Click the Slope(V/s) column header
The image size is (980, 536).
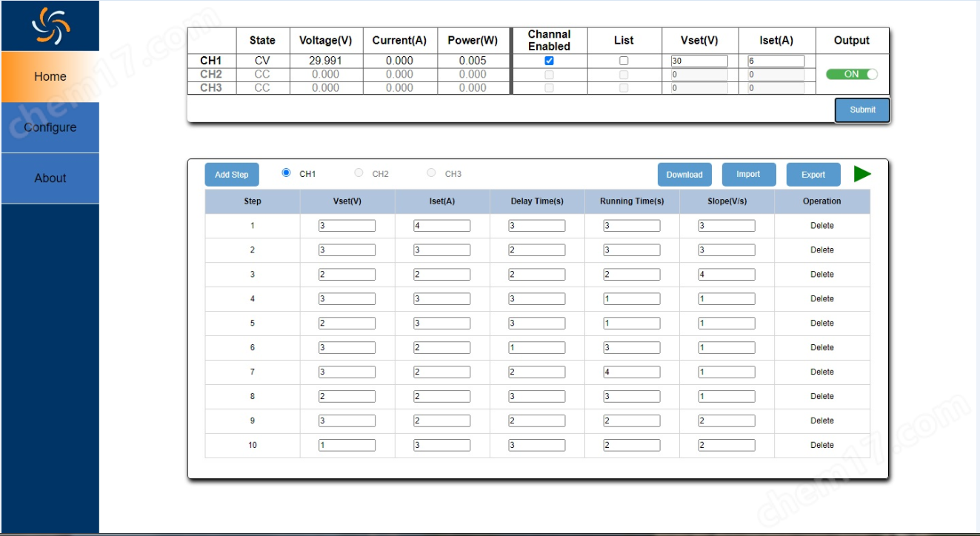(727, 201)
